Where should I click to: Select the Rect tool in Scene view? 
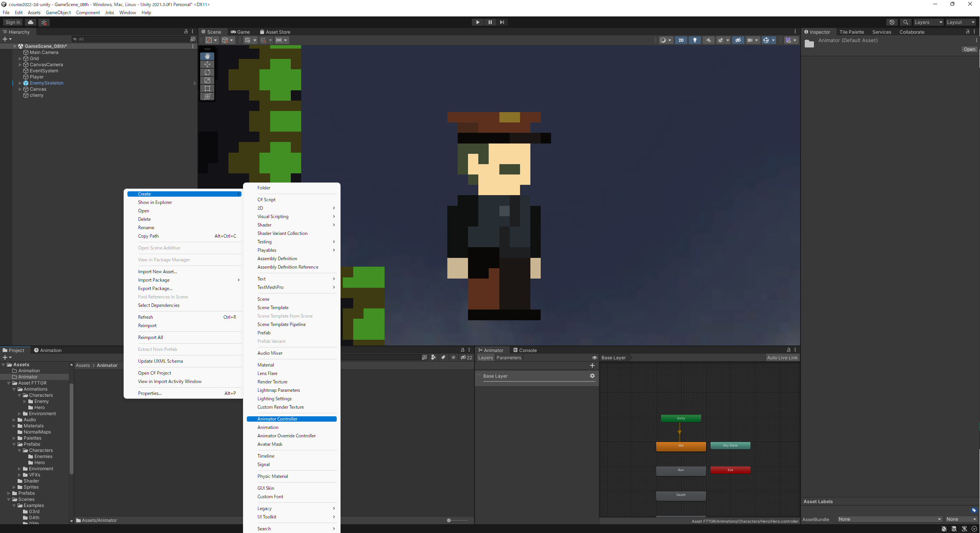point(207,88)
